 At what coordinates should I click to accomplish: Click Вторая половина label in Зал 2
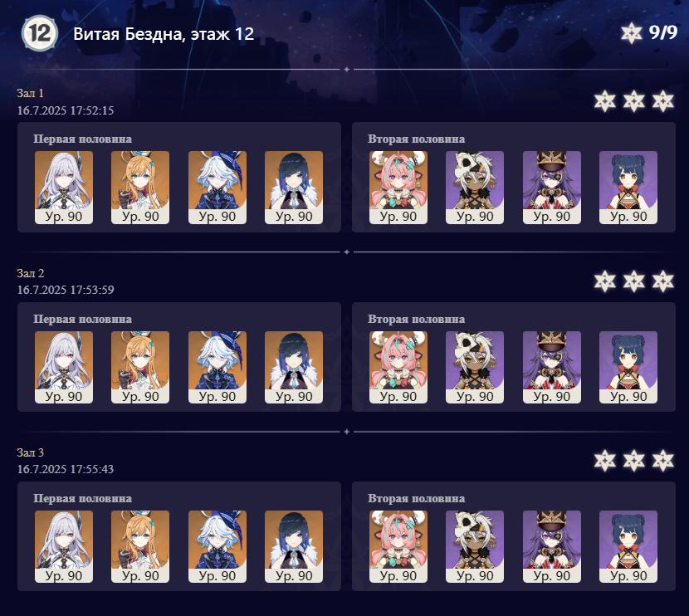[416, 320]
